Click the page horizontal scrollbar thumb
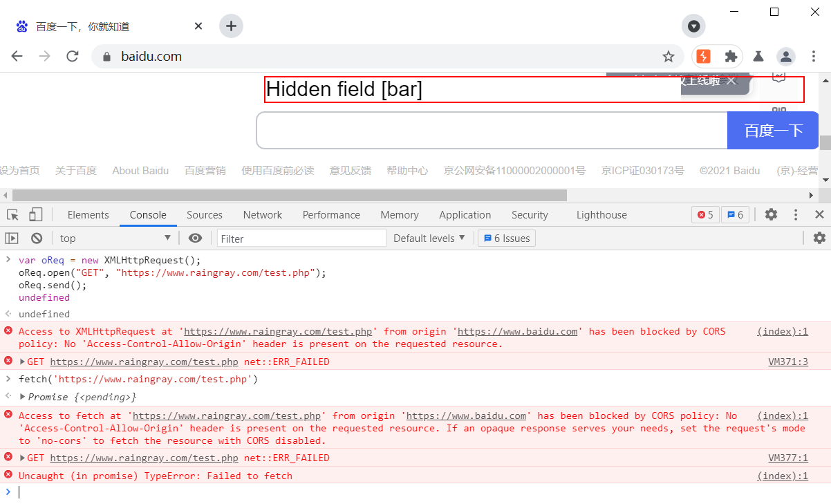Screen dimensions: 831x504 click(290, 196)
